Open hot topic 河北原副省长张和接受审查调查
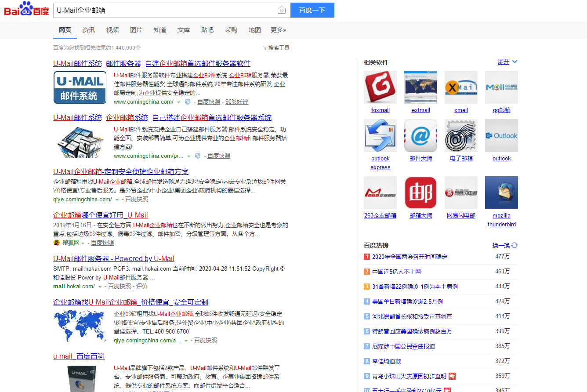This screenshot has height=392, width=587. tap(412, 316)
